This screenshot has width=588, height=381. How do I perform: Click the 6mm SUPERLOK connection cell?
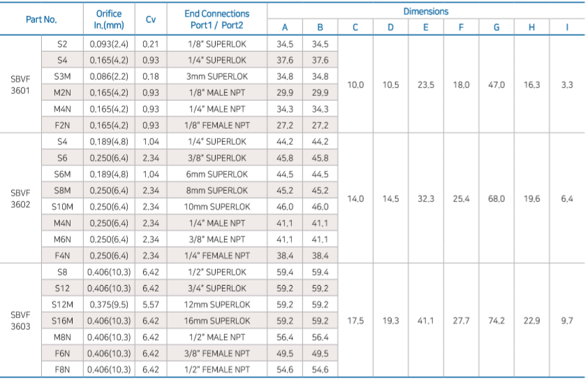[216, 174]
